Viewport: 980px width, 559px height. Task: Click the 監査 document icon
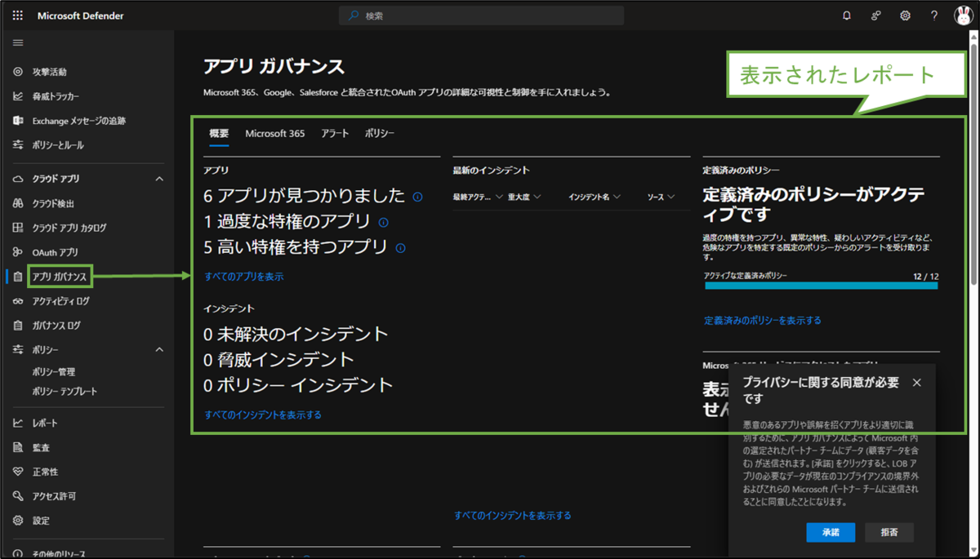click(x=18, y=447)
